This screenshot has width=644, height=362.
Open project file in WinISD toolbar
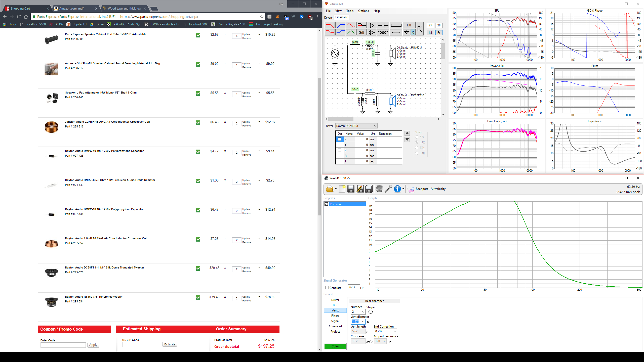tap(329, 189)
